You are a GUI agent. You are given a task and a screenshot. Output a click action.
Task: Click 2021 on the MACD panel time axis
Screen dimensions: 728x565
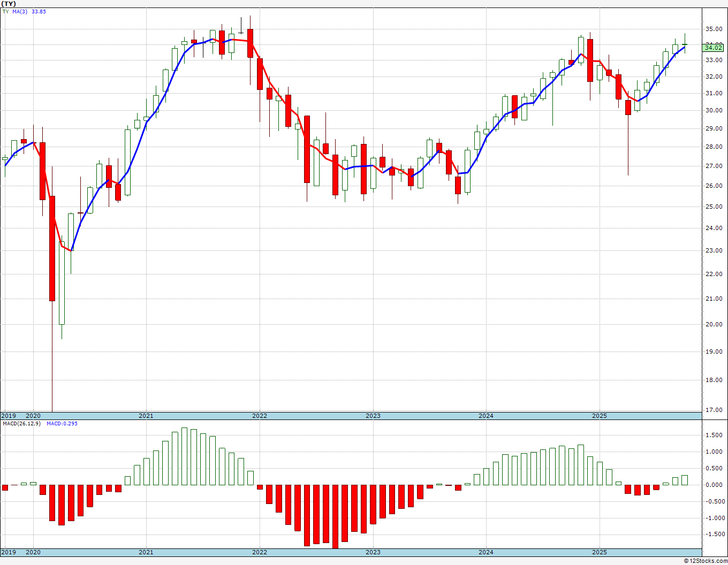tap(146, 552)
